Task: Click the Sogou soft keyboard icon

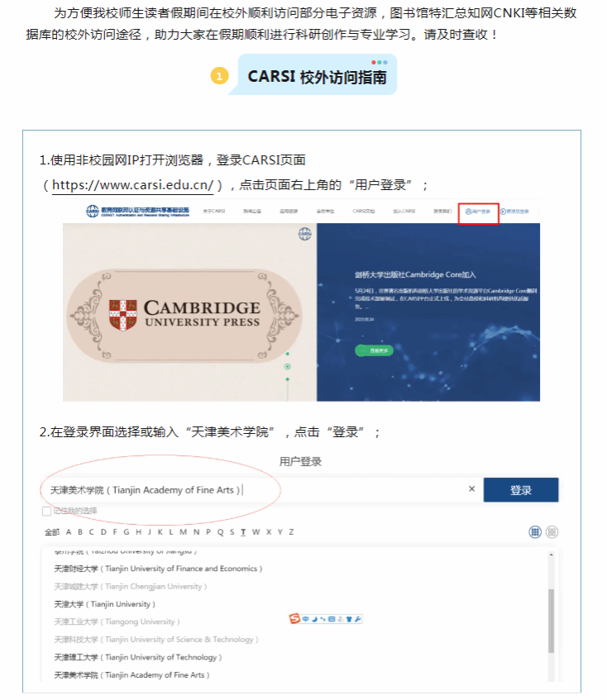Action: 332,619
